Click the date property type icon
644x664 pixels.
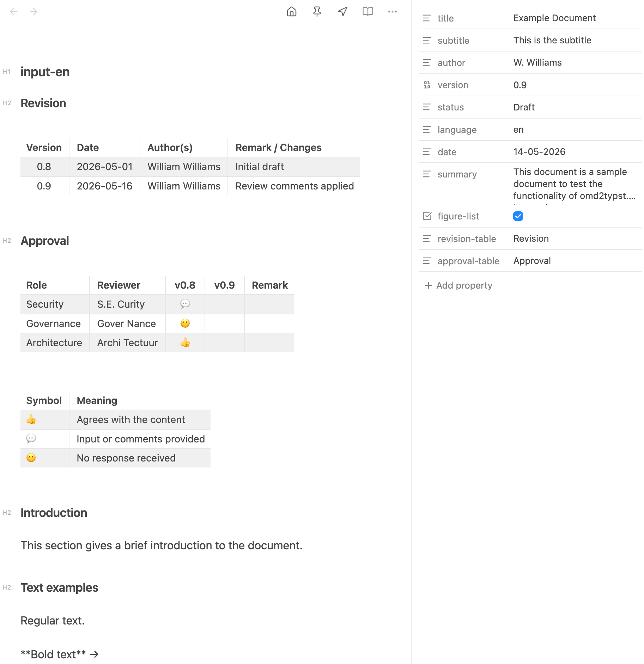(x=427, y=152)
